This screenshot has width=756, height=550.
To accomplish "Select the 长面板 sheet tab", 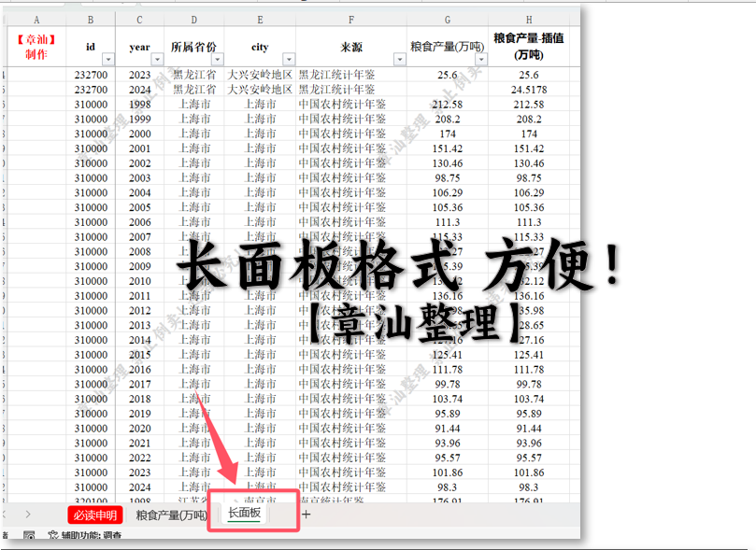I will pyautogui.click(x=245, y=514).
